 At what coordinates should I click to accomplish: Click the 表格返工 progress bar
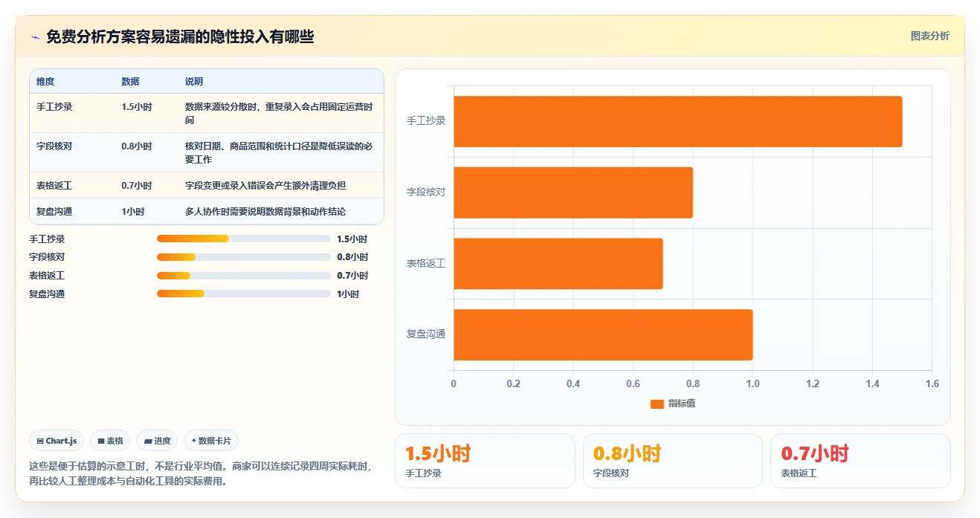(x=243, y=275)
